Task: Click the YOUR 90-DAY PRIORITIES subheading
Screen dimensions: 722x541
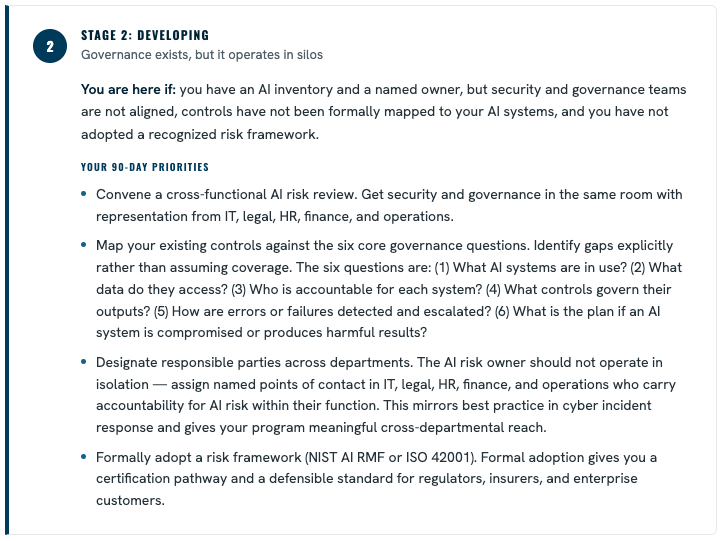Action: coord(145,167)
